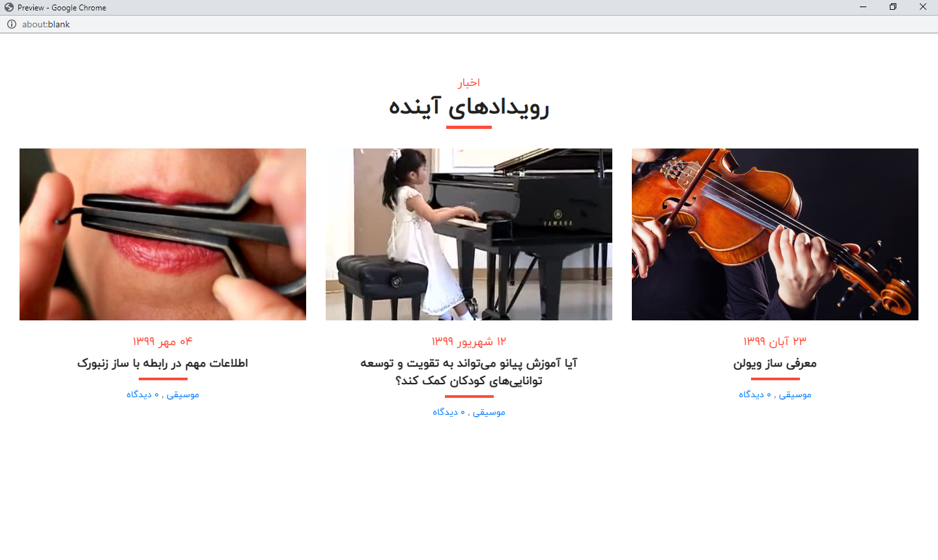Restore down the Chrome window
The image size is (938, 560).
pos(893,7)
